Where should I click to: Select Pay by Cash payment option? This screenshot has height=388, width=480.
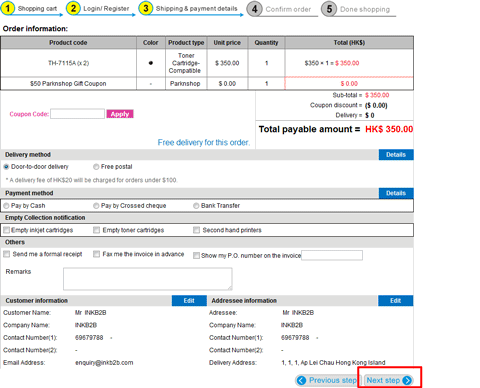[6, 206]
